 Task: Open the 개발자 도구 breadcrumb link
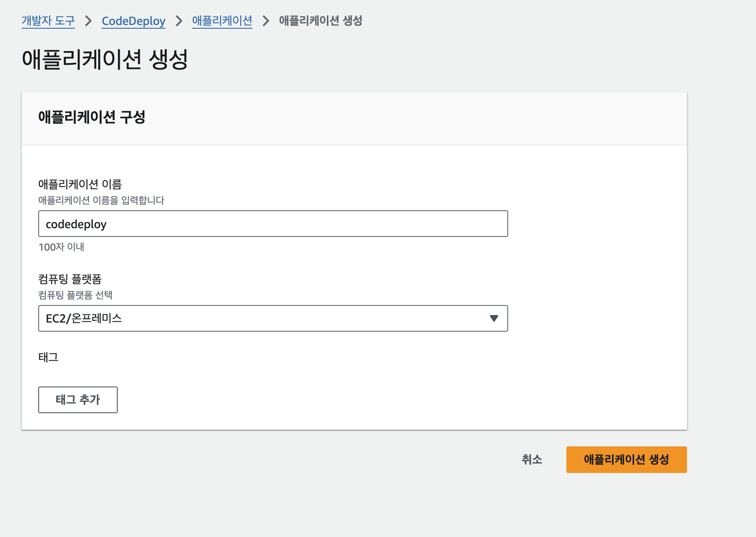[x=48, y=21]
